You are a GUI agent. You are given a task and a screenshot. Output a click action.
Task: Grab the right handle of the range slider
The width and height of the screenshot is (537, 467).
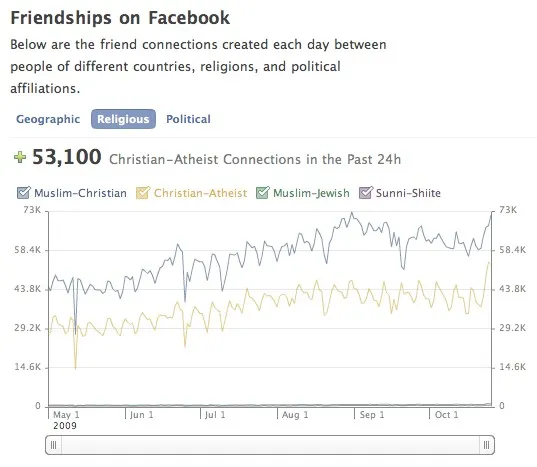(x=486, y=445)
